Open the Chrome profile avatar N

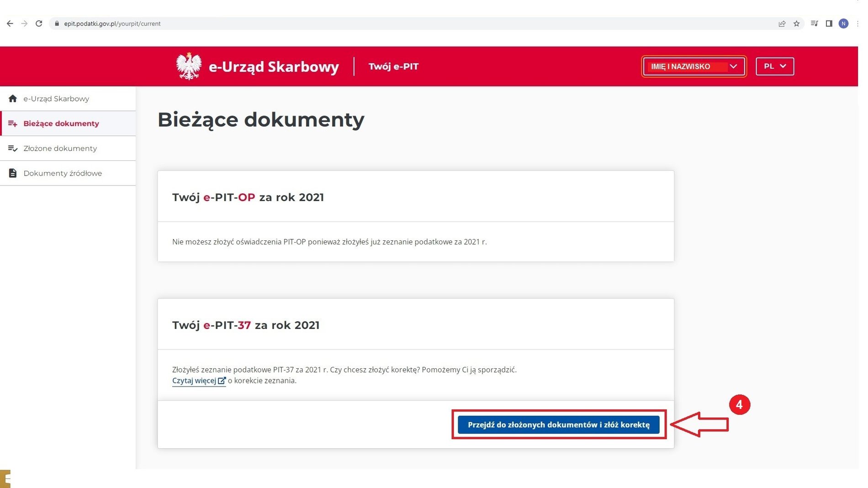843,23
